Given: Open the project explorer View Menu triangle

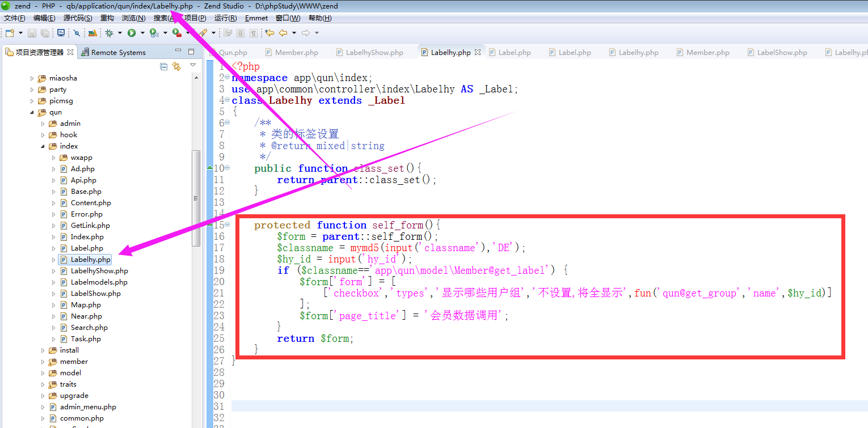Looking at the screenshot, I should coord(193,66).
